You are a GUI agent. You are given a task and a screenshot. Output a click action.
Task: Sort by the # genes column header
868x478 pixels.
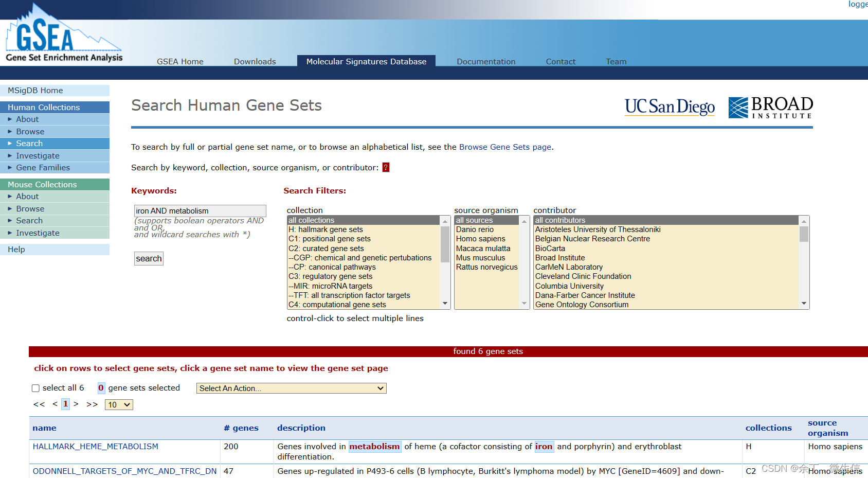(241, 428)
